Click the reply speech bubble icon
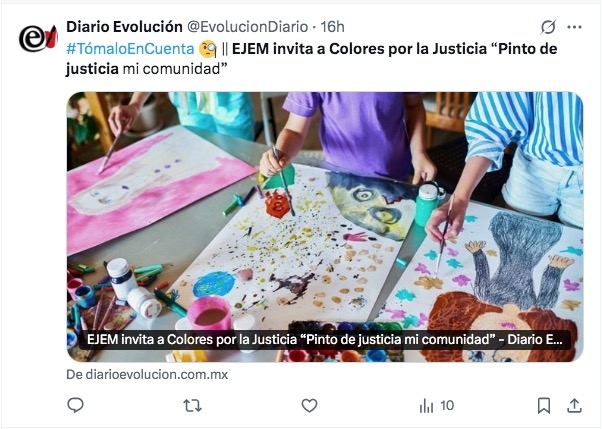602x429 pixels. pyautogui.click(x=75, y=405)
